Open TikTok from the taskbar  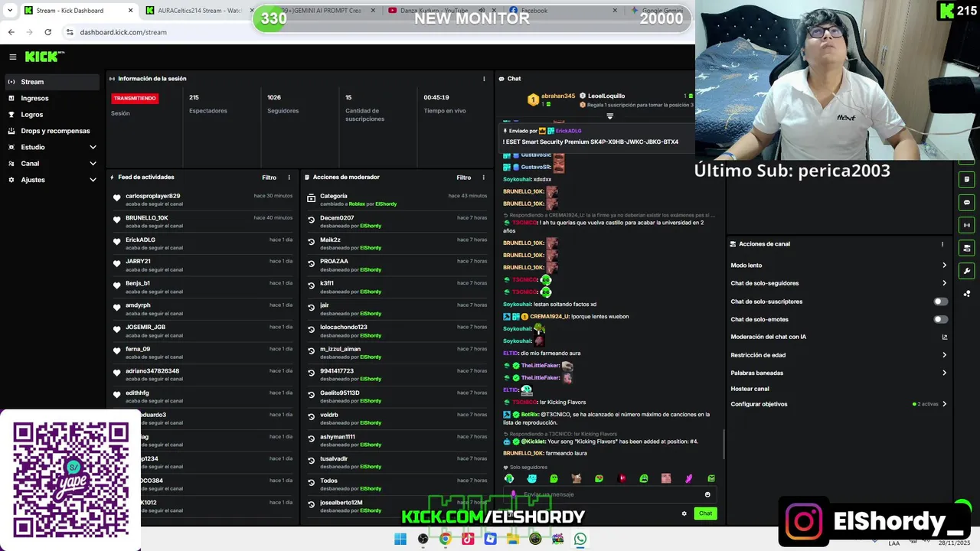coord(468,539)
